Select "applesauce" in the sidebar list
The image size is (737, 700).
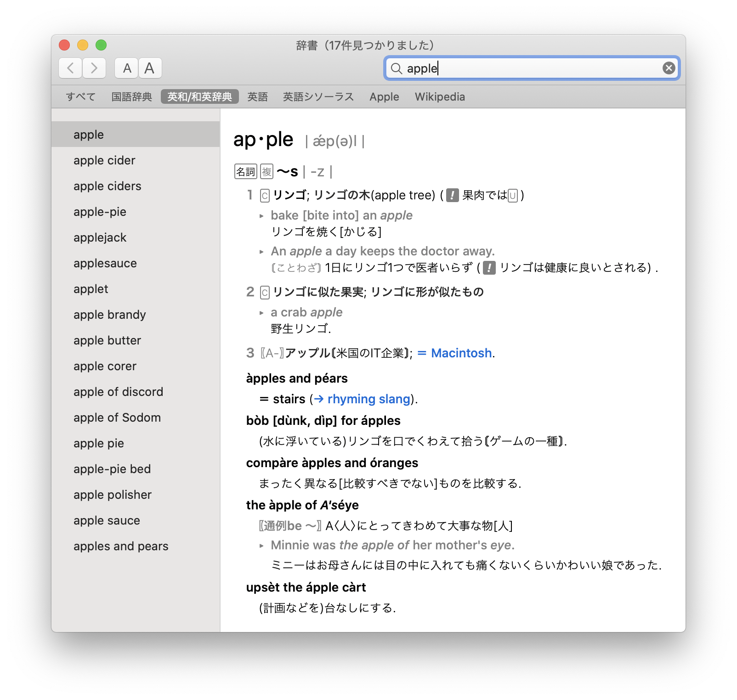[x=105, y=263]
